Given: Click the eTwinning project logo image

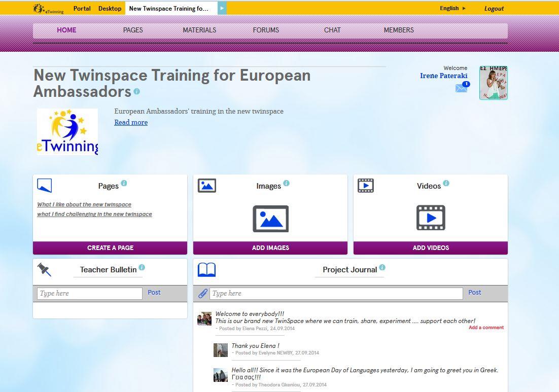Looking at the screenshot, I should click(67, 131).
